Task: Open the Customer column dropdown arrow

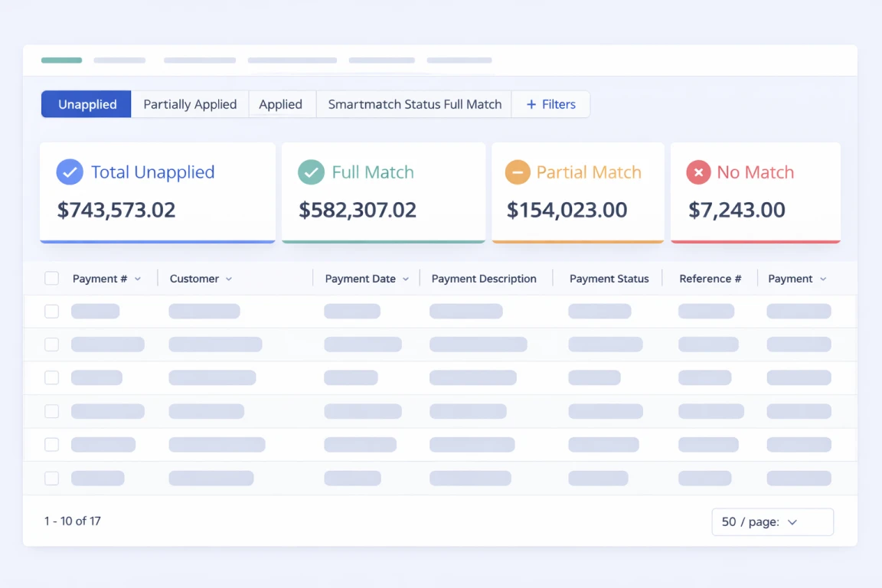Action: coord(229,279)
